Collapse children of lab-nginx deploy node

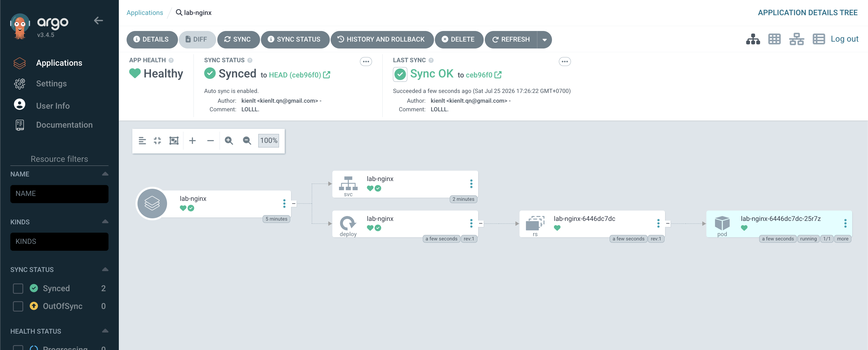click(481, 223)
